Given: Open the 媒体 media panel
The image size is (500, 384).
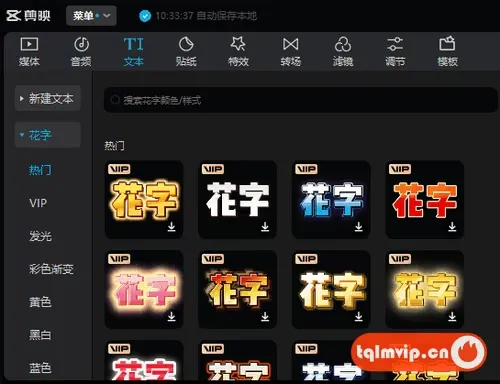Looking at the screenshot, I should pyautogui.click(x=29, y=52).
